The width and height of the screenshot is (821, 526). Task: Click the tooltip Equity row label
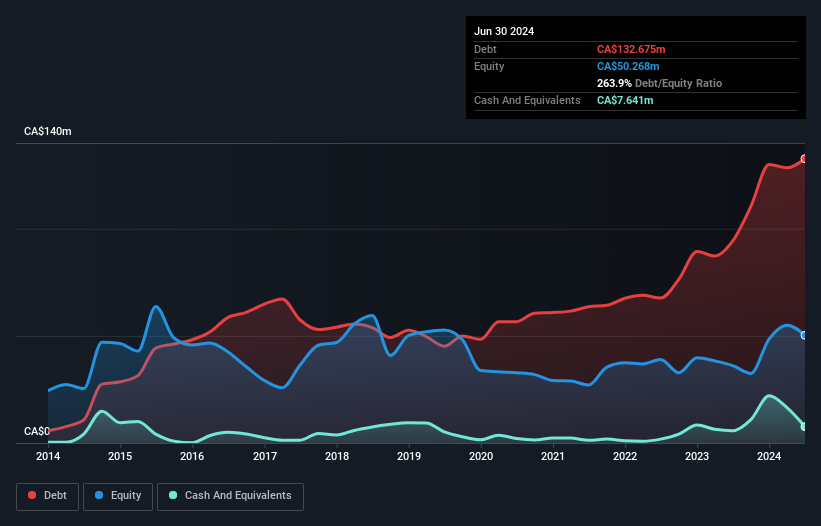pos(489,66)
